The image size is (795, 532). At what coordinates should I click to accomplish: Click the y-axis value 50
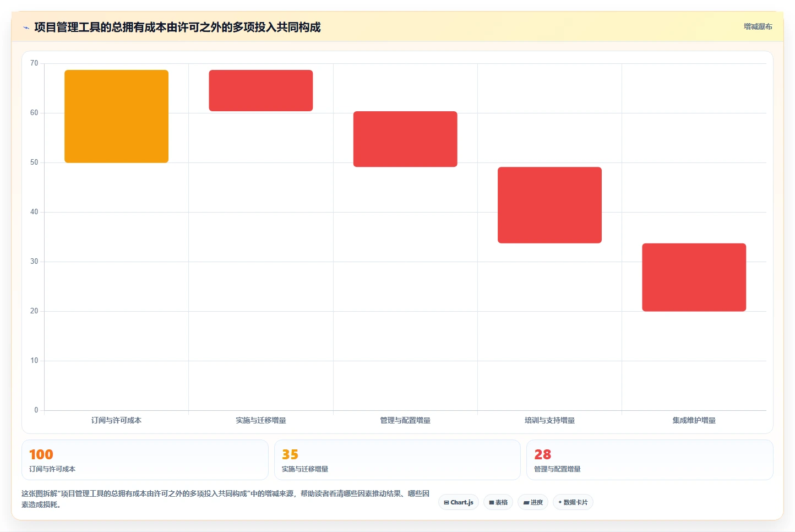point(34,162)
